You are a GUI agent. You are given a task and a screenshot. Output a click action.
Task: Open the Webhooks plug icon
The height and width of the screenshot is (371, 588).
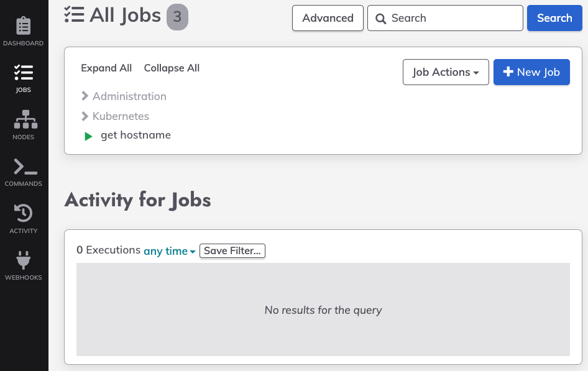point(23,260)
